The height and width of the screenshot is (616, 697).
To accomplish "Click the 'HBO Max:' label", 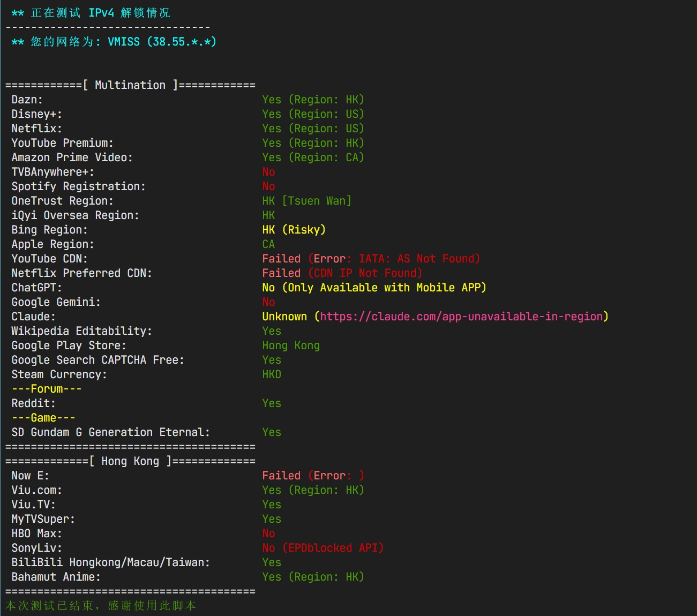I will click(x=36, y=534).
